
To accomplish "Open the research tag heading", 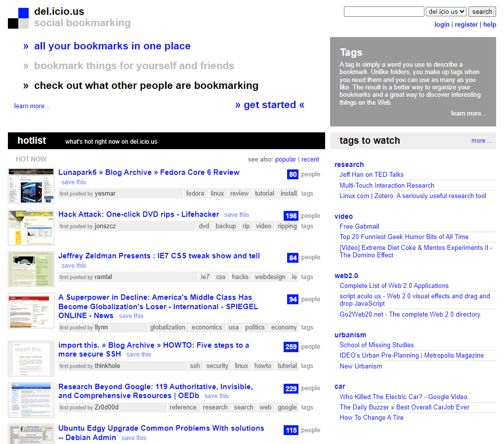I will coord(349,164).
